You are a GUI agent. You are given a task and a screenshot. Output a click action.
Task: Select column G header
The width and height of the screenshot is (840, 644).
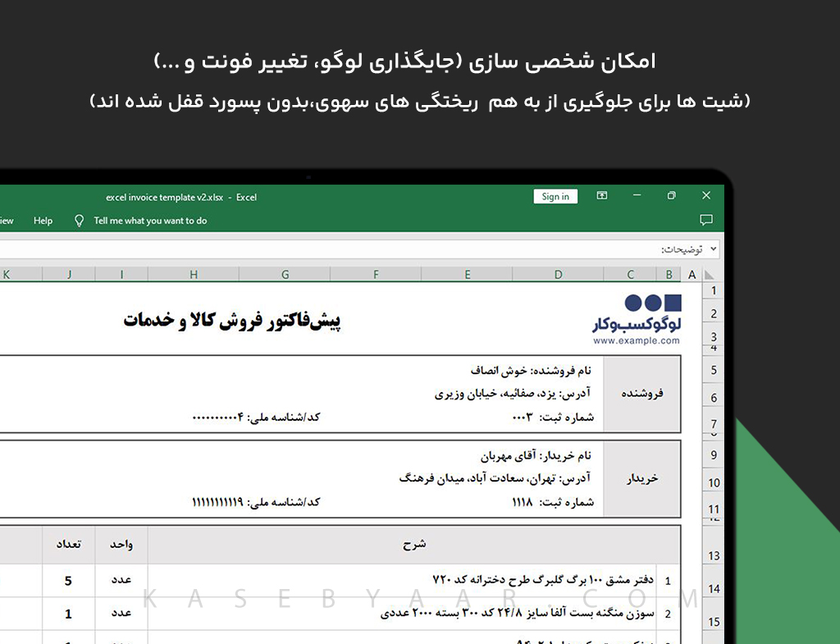(x=285, y=275)
